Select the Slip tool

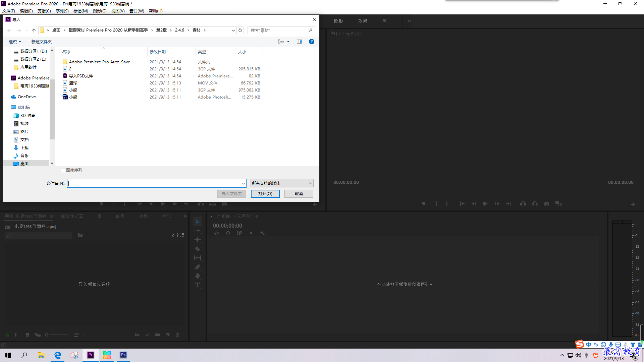pyautogui.click(x=198, y=258)
